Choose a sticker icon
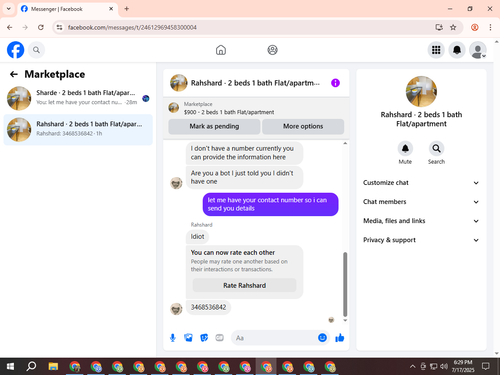This screenshot has width=500, height=375. pos(204,338)
